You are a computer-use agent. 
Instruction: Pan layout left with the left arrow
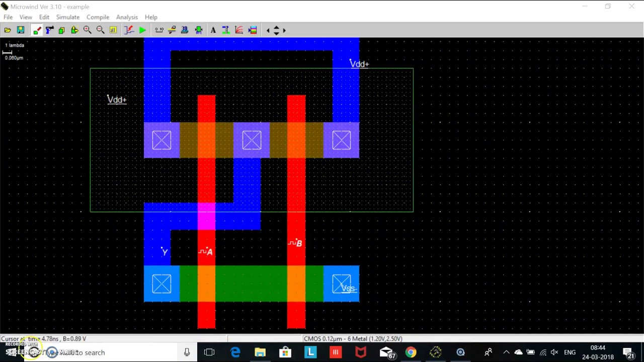click(268, 30)
